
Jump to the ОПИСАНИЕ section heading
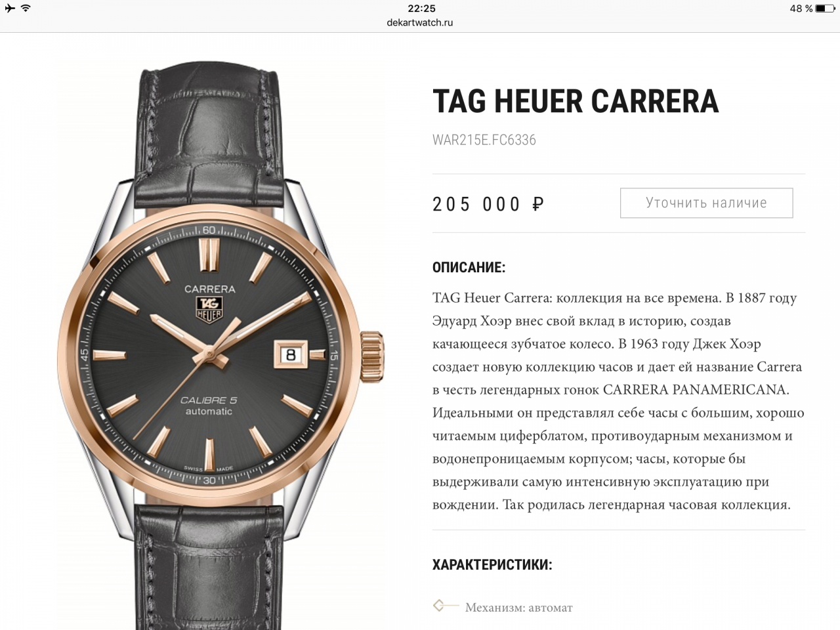[x=469, y=268]
